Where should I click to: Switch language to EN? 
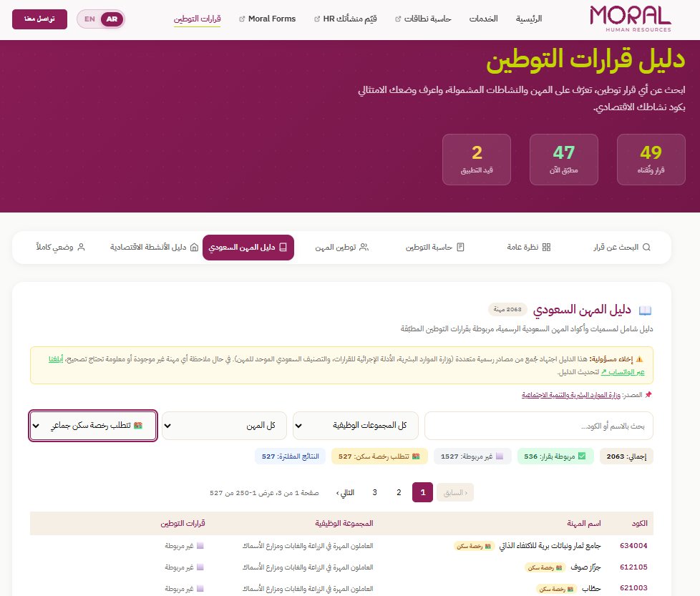coord(89,19)
